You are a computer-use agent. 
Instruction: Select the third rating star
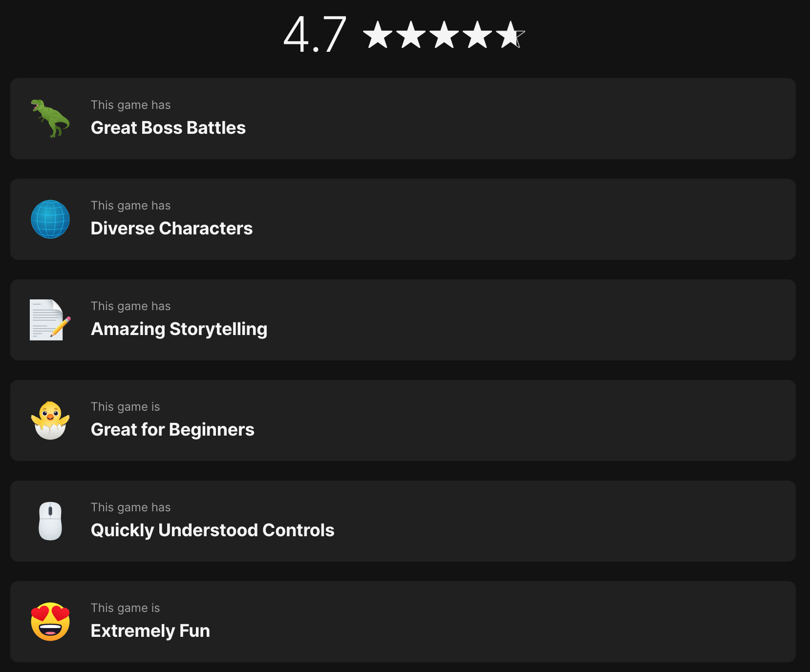tap(444, 35)
